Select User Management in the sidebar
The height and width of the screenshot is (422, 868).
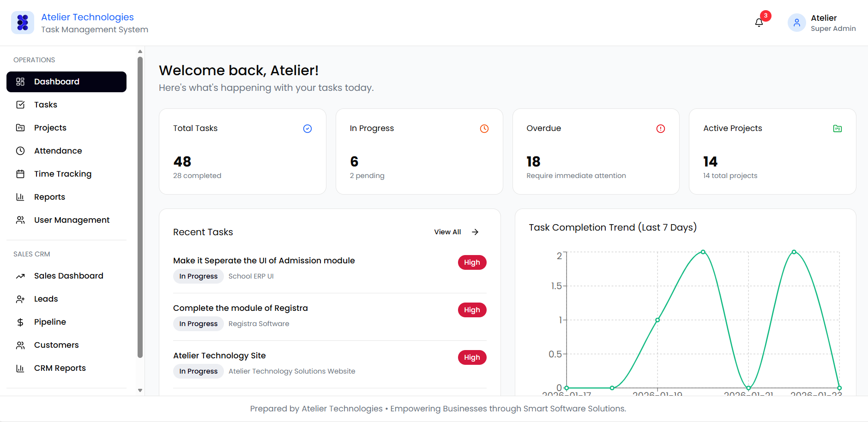[72, 220]
